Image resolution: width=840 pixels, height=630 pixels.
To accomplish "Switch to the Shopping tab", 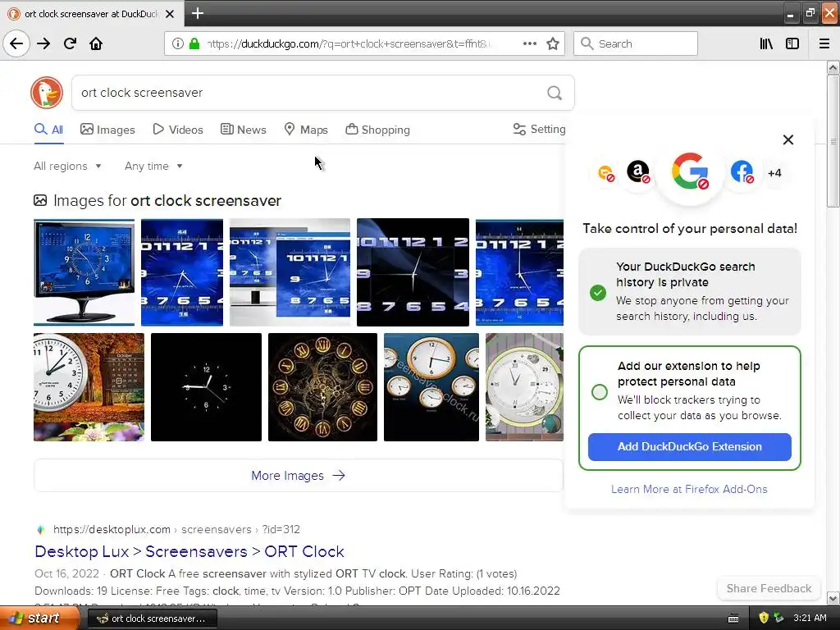I will 377,130.
